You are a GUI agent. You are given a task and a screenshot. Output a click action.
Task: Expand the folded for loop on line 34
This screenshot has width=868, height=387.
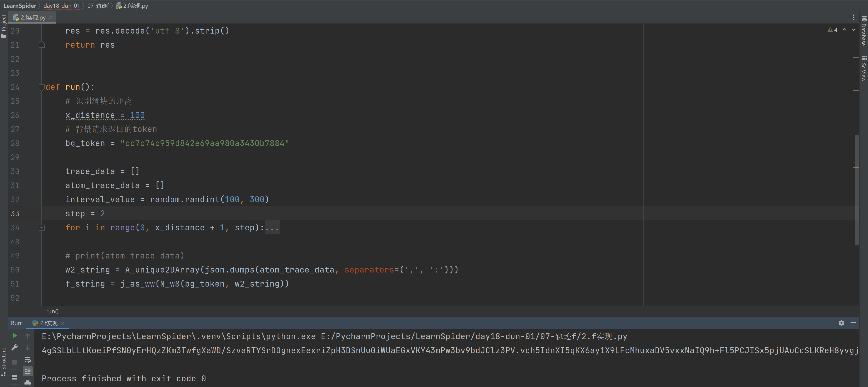pos(41,228)
